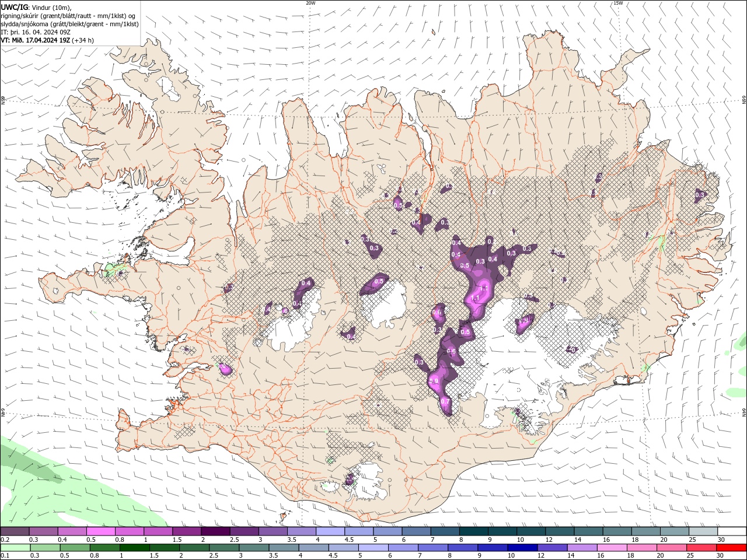Pick the lavender swatch labeled 4 in the upper legend
The width and height of the screenshot is (747, 560).
tap(330, 531)
